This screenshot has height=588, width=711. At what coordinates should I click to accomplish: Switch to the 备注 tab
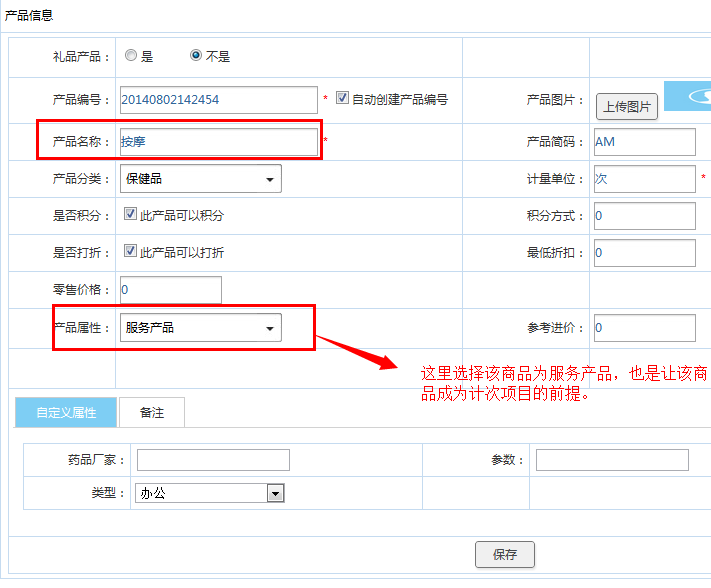click(151, 412)
